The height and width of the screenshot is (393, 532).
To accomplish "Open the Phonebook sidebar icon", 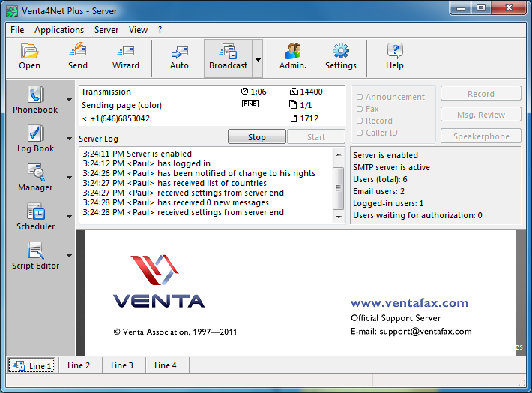I will [x=35, y=94].
